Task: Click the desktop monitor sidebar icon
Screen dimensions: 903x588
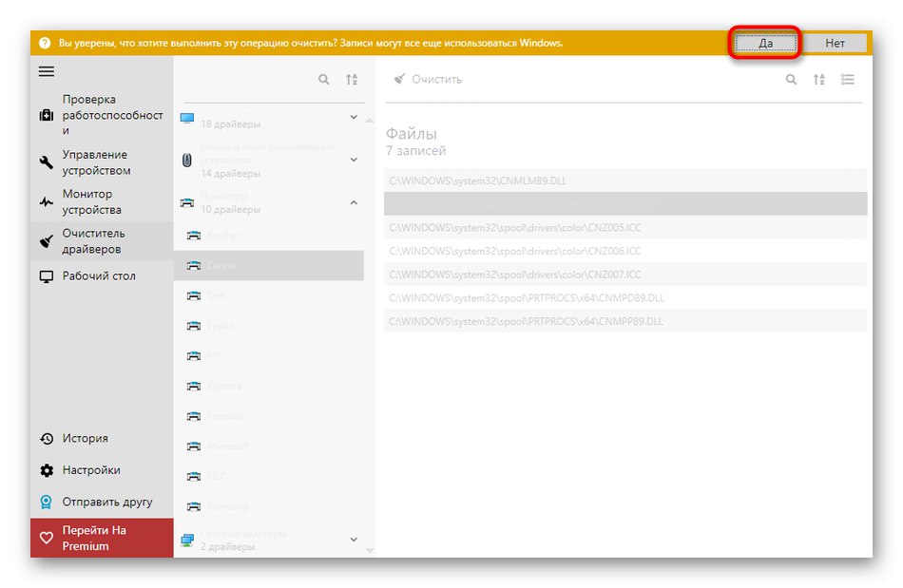Action: tap(47, 276)
